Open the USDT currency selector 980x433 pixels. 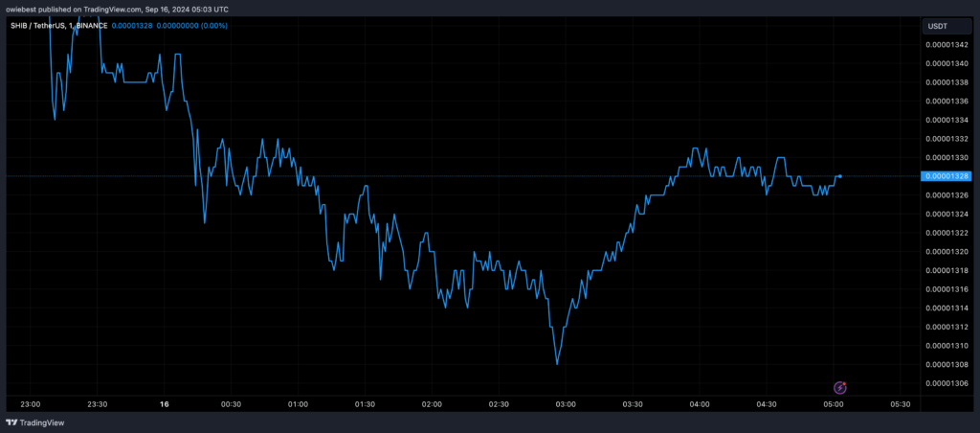(947, 26)
